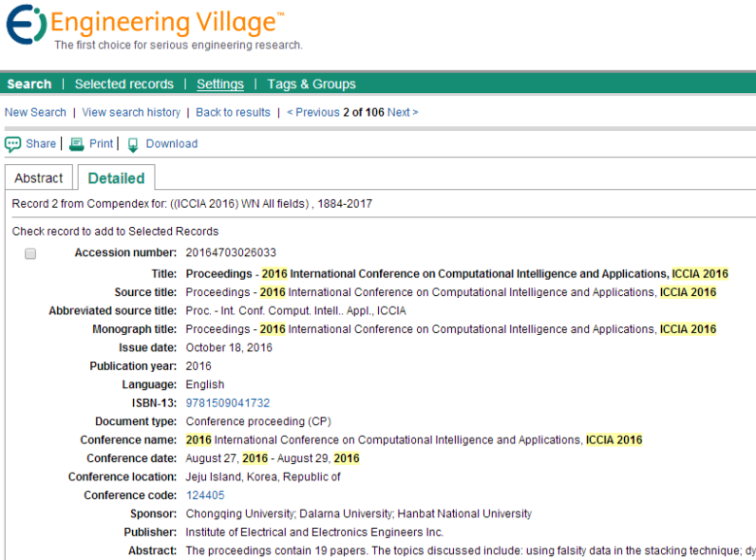Open the Search menu item
Screen dimensions: 756x560
tap(28, 84)
